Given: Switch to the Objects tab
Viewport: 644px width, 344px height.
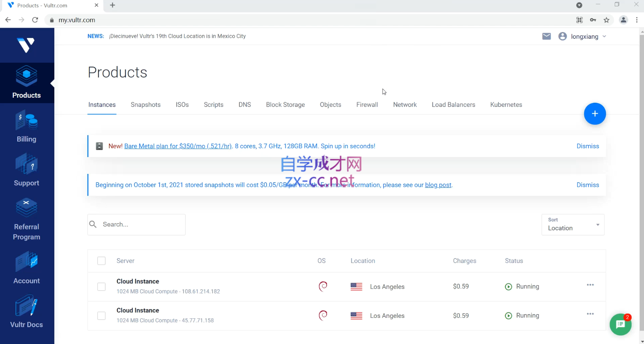Looking at the screenshot, I should 330,105.
